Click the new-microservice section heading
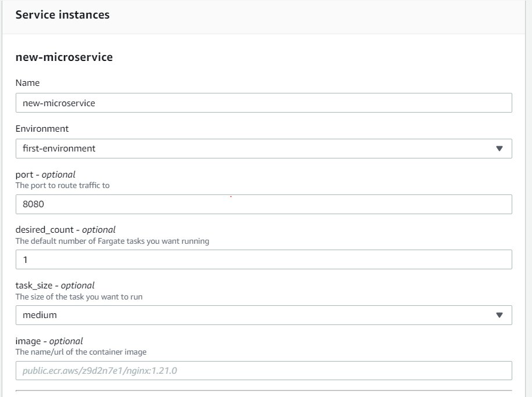This screenshot has height=397, width=532. (x=64, y=57)
